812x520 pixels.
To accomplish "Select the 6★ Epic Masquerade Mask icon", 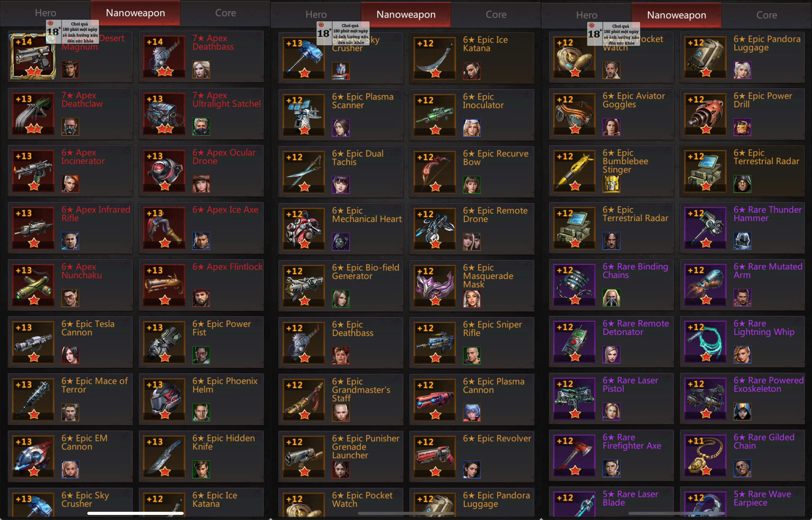I will point(435,286).
